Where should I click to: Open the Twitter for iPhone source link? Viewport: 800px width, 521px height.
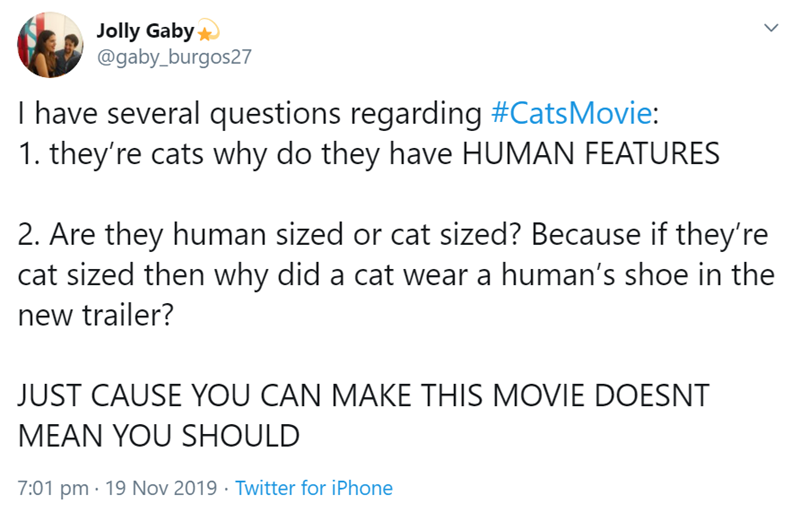click(315, 488)
